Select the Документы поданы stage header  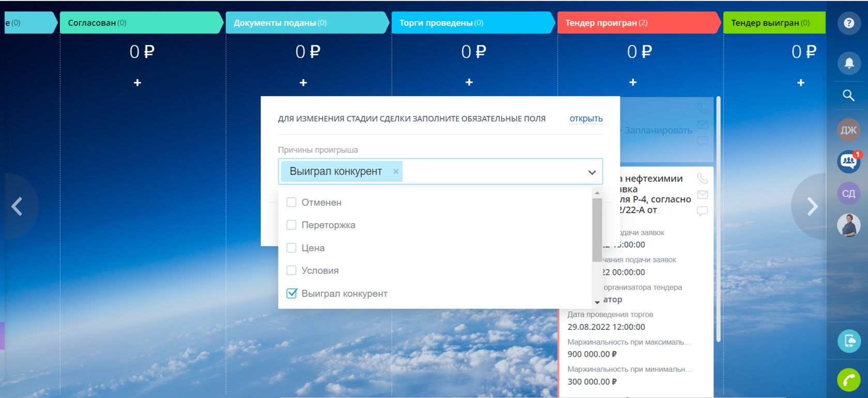point(307,23)
